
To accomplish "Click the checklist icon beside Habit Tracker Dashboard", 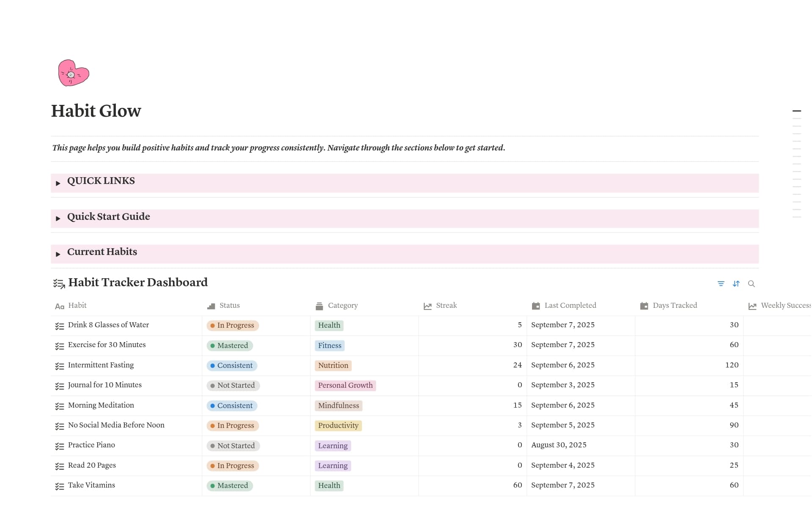I will click(59, 283).
